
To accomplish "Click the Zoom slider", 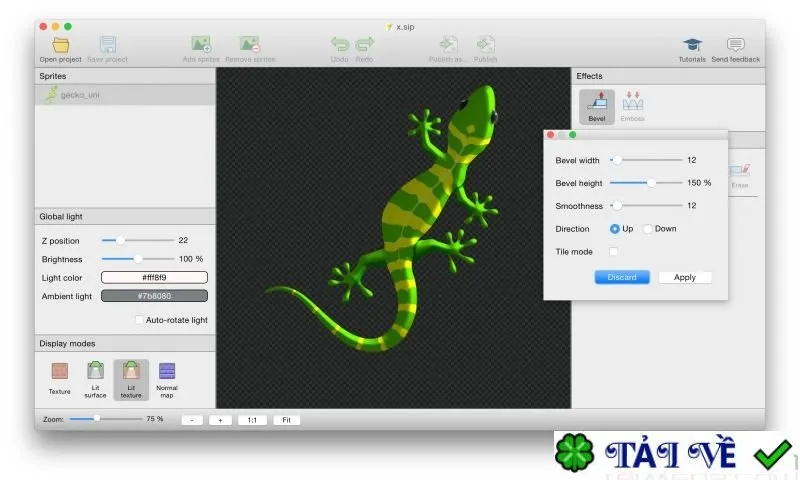I will tap(106, 419).
